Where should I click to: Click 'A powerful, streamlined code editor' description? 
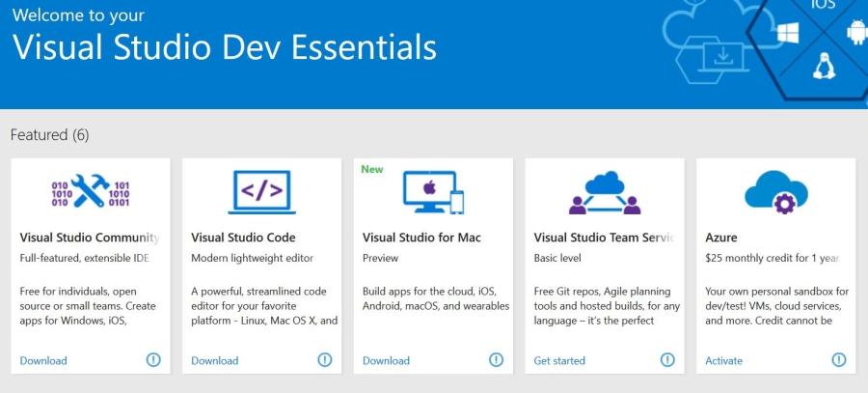click(264, 305)
